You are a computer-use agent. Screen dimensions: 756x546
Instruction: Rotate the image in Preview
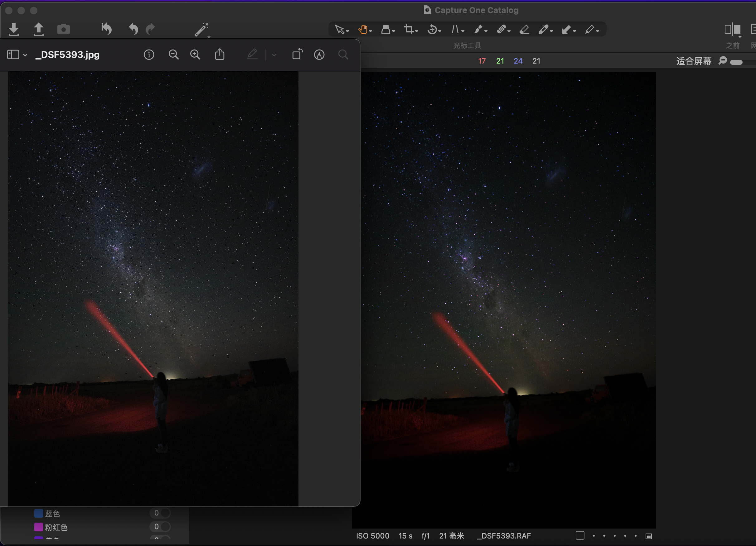[297, 54]
